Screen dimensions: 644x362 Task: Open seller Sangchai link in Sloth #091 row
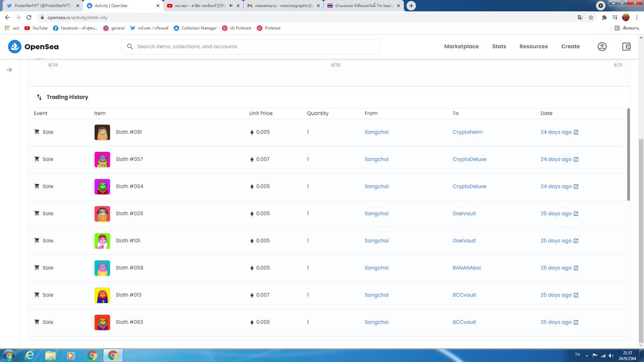[x=376, y=132]
